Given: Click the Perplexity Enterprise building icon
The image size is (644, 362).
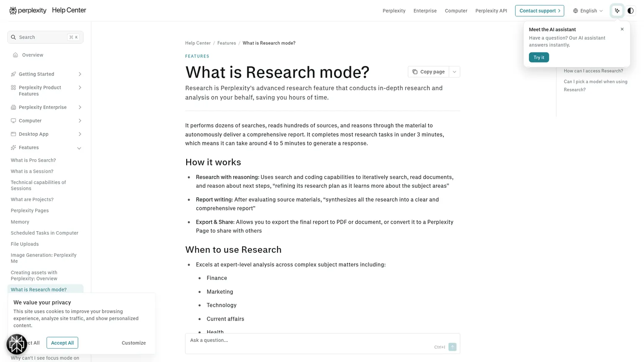Looking at the screenshot, I should click(13, 107).
